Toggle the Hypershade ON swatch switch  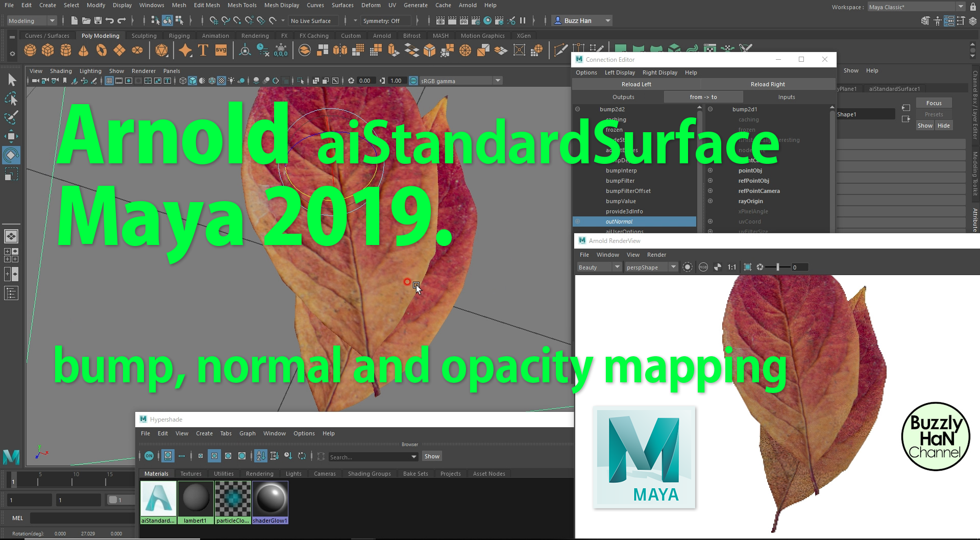[x=149, y=456]
